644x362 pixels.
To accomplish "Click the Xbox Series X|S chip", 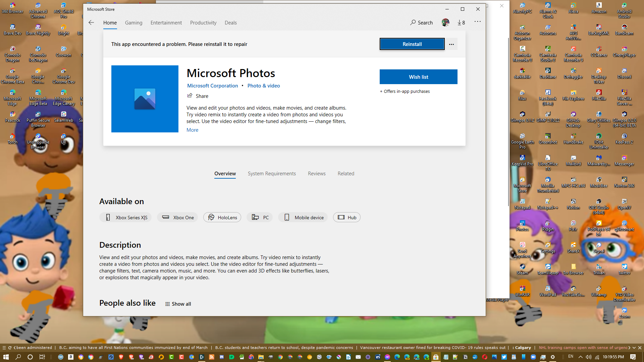I will [125, 217].
